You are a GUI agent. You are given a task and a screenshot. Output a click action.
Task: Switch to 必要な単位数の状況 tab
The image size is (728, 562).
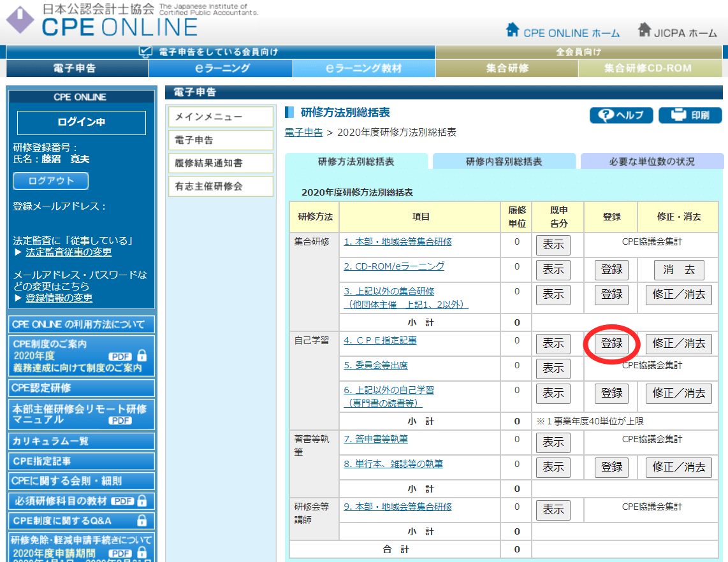coord(652,161)
